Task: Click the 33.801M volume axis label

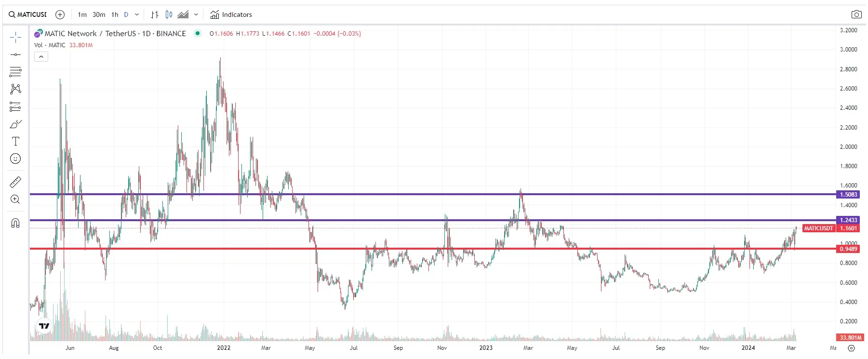Action: pos(850,338)
